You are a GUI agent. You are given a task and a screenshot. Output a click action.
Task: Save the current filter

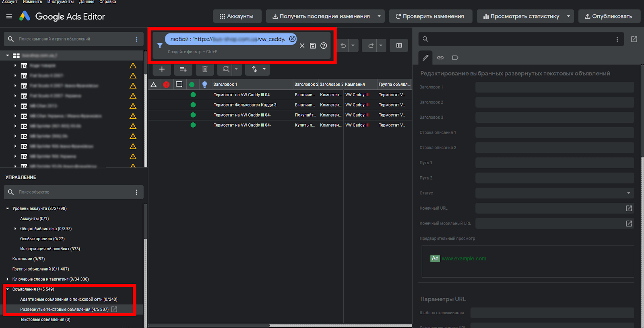[x=313, y=46]
